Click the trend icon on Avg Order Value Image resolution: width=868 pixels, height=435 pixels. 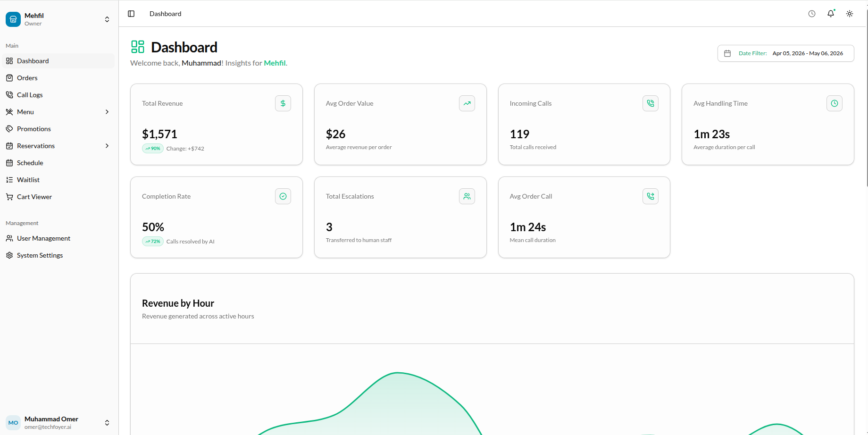click(467, 103)
